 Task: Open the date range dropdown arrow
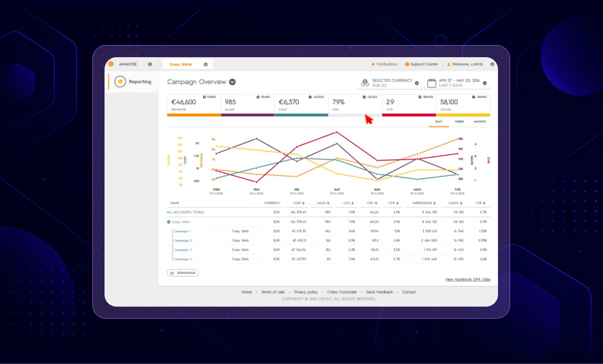[x=485, y=83]
